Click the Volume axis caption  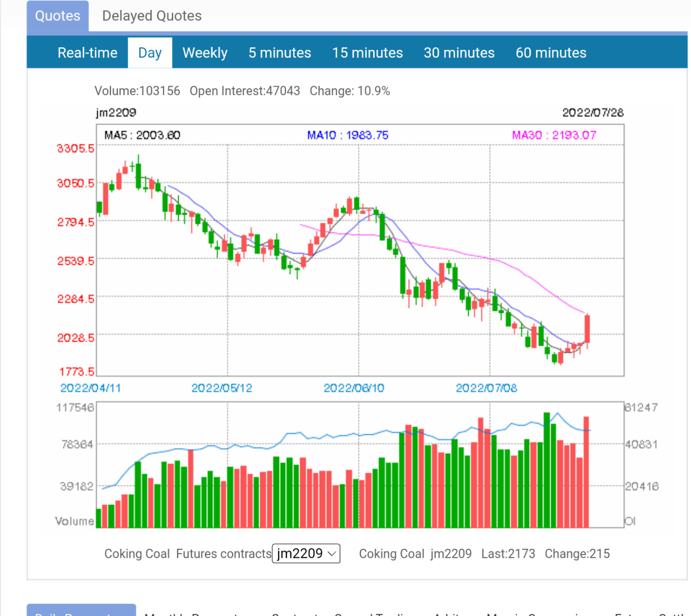(75, 521)
